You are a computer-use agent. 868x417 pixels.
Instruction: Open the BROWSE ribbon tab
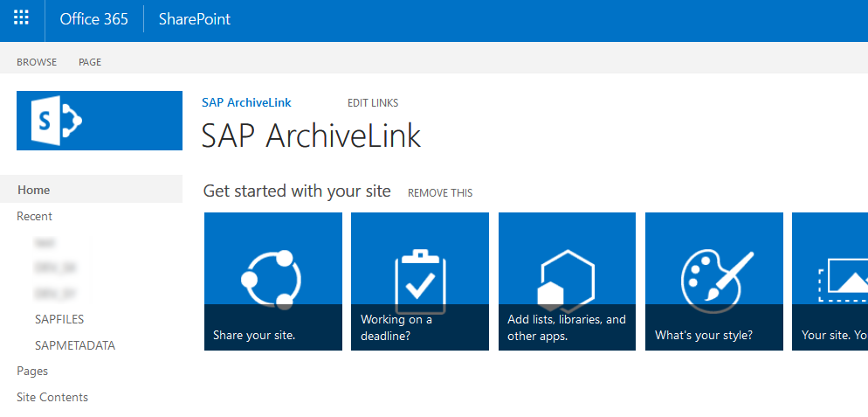(37, 62)
